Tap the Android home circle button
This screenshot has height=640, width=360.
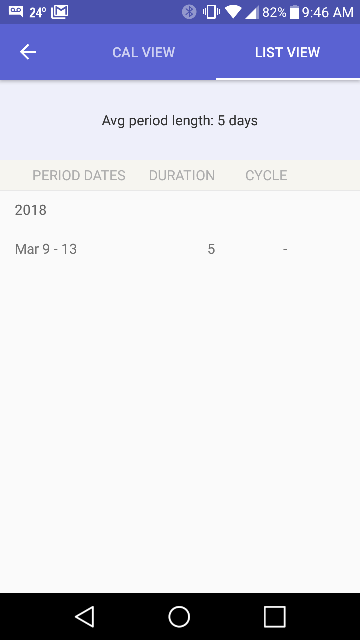point(180,616)
